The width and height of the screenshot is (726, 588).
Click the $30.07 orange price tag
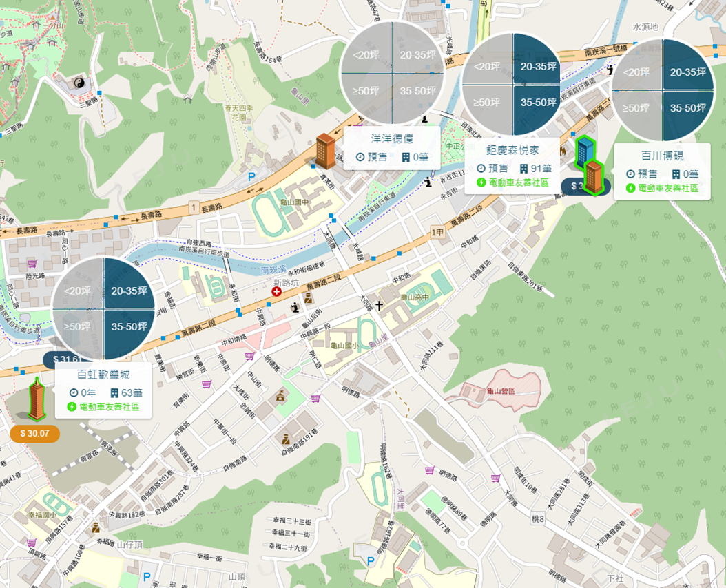34,434
